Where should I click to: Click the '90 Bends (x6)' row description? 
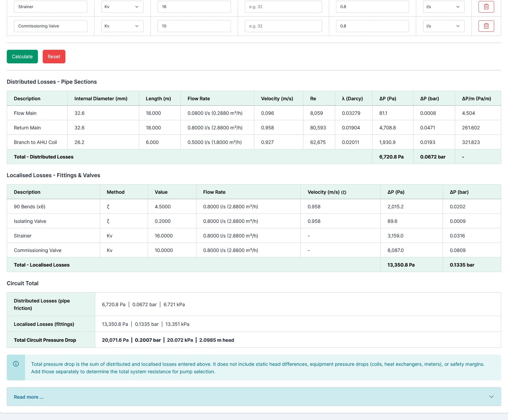[x=29, y=207]
